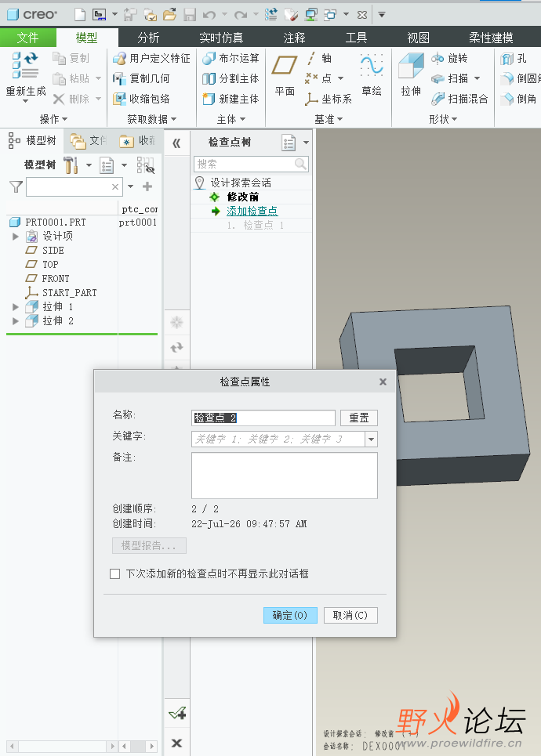
Task: Select the TOP datum plane in model tree
Action: point(50,265)
